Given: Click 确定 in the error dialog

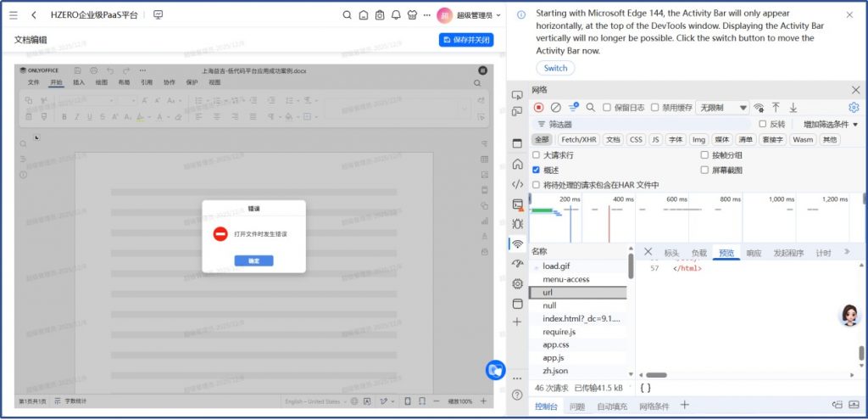Looking at the screenshot, I should point(253,260).
